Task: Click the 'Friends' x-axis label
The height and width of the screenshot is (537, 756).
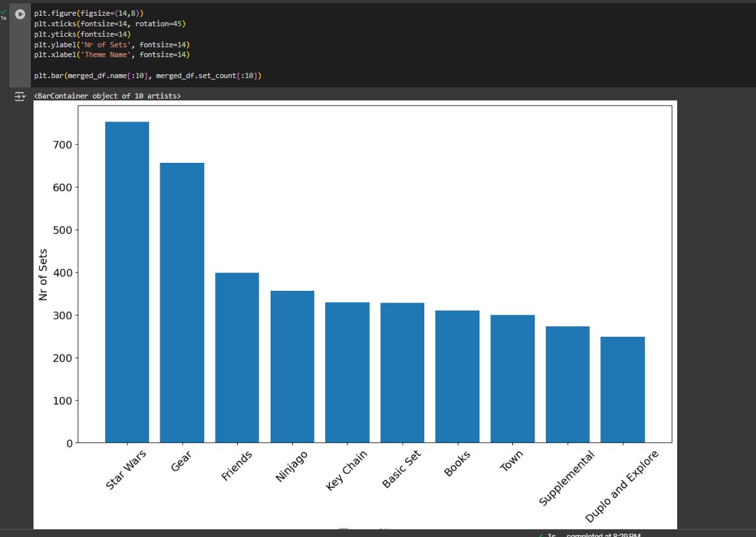Action: pyautogui.click(x=236, y=465)
